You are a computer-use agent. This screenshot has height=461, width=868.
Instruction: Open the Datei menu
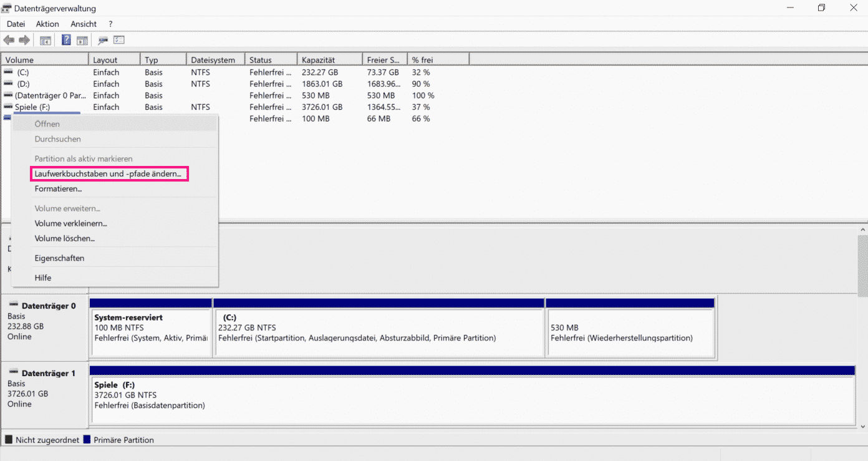point(16,24)
